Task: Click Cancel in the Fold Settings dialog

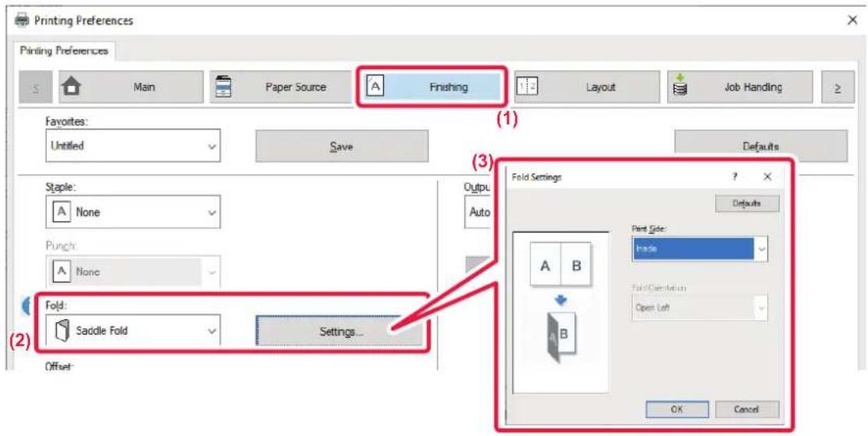Action: pos(747,409)
